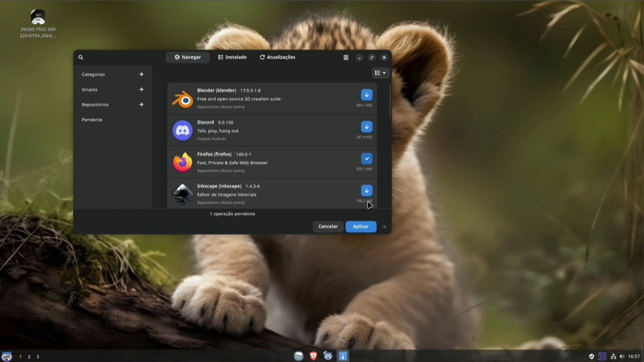Viewport: 644px width, 362px height.
Task: Click the Aplicar button
Action: click(x=360, y=227)
